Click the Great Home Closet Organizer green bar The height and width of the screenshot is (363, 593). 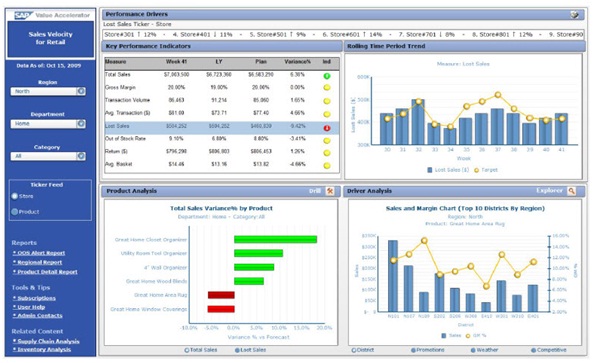click(x=275, y=239)
